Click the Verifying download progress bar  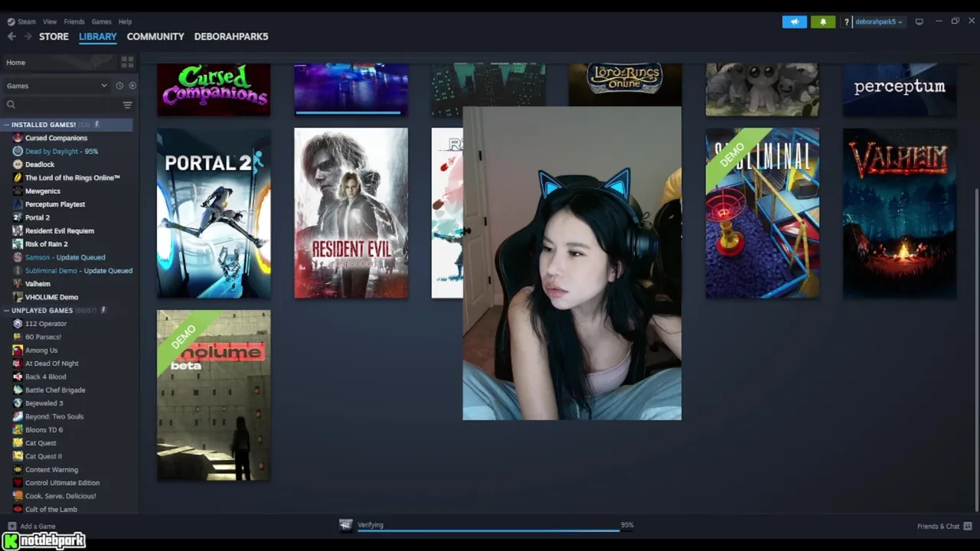click(488, 529)
